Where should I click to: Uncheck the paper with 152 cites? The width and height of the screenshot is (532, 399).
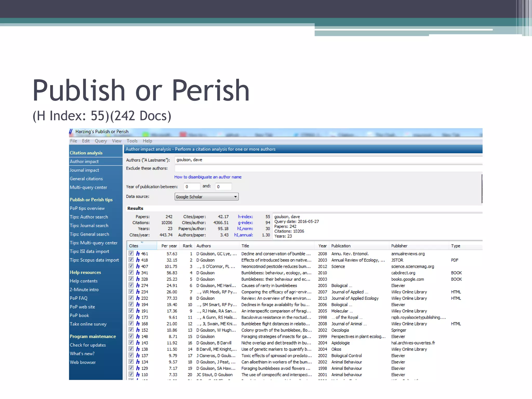pos(131,330)
